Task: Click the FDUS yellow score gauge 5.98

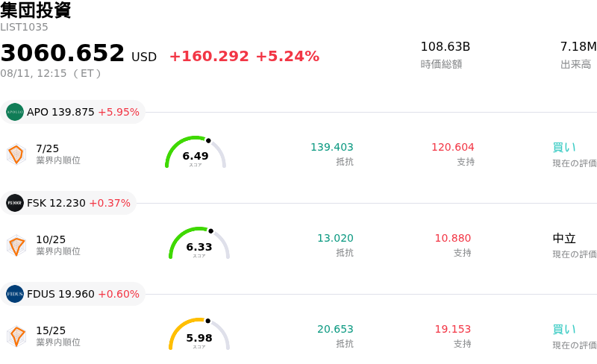Action: 199,334
